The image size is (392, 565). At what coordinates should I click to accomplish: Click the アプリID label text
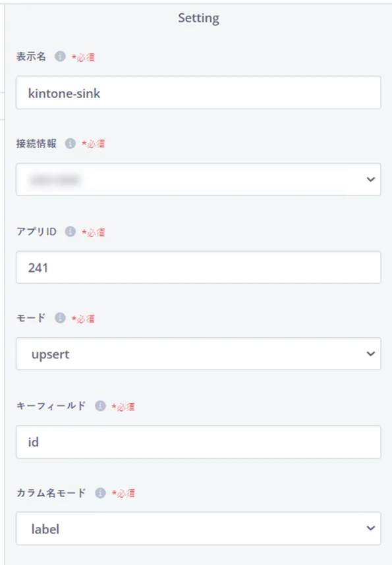click(x=36, y=231)
